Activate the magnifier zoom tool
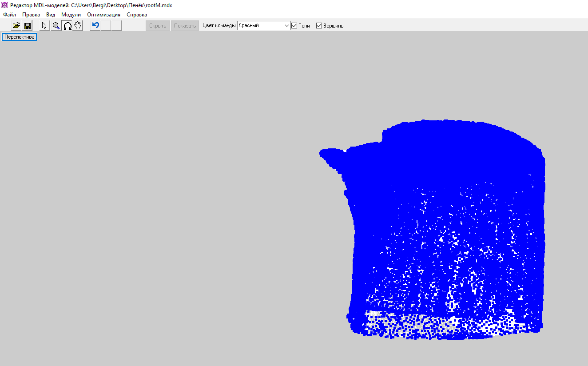588x366 pixels. [56, 26]
